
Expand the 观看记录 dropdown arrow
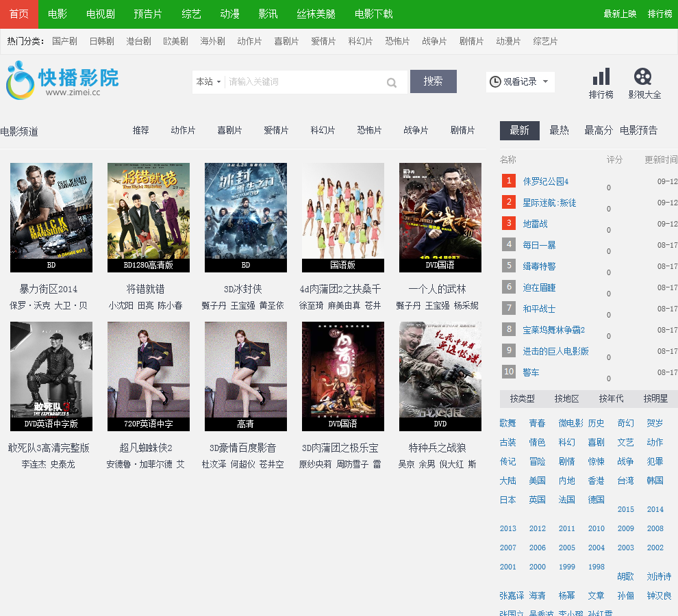545,81
